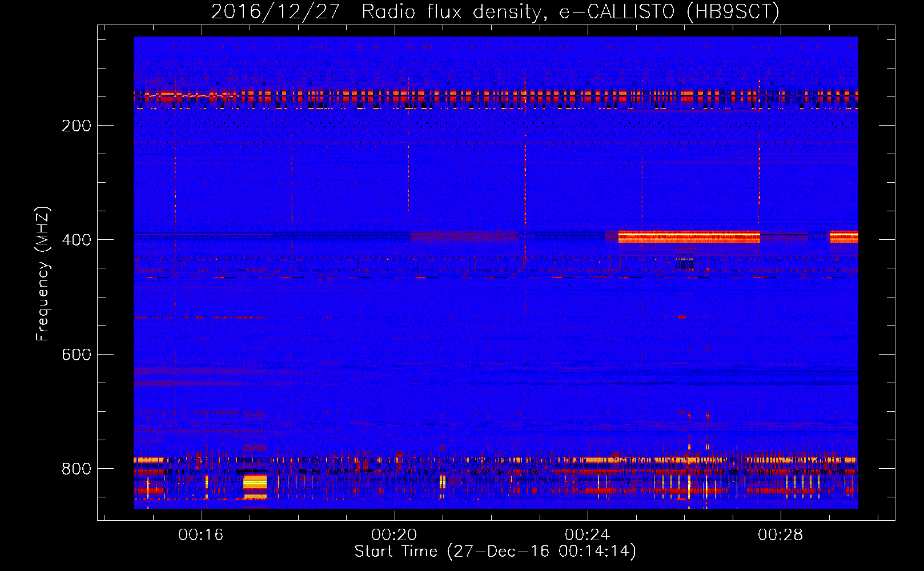This screenshot has height=571, width=924.
Task: Click the 00:28 time tick label
Action: [780, 535]
